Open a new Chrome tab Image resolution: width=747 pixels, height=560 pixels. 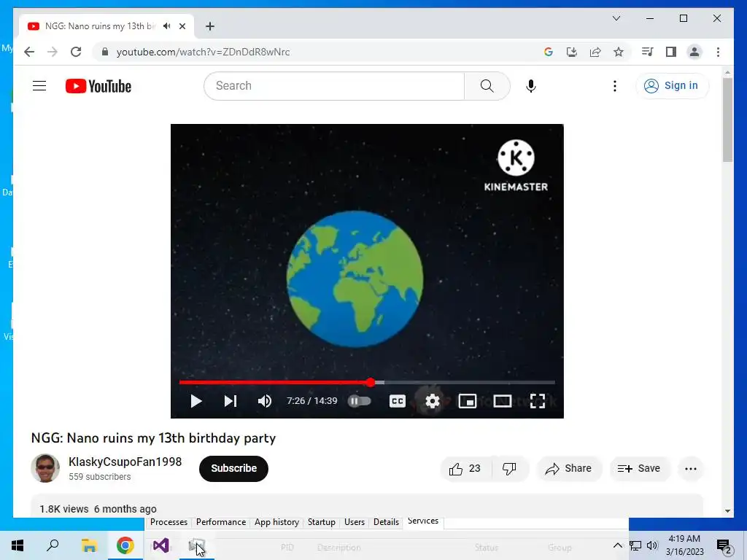click(210, 26)
